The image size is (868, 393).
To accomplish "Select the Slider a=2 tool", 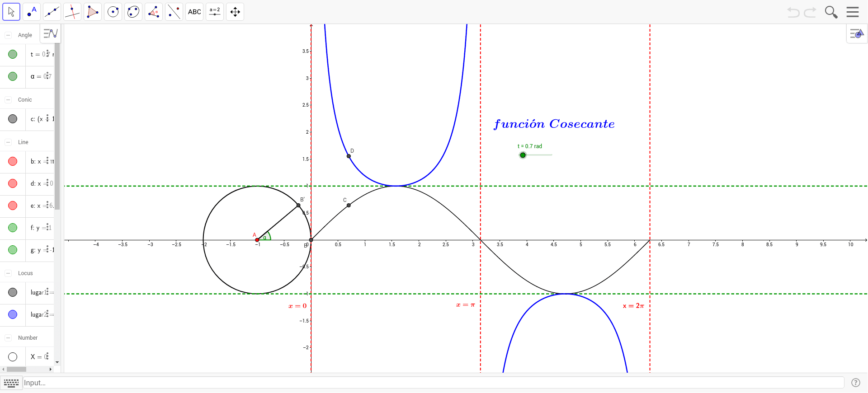I will pos(215,12).
